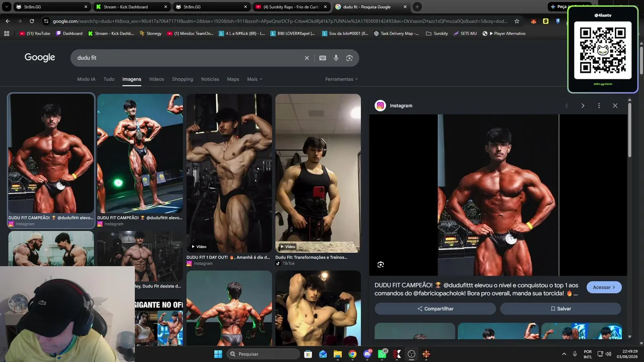Switch to the Notícias results tab
The image size is (644, 362).
click(x=210, y=79)
